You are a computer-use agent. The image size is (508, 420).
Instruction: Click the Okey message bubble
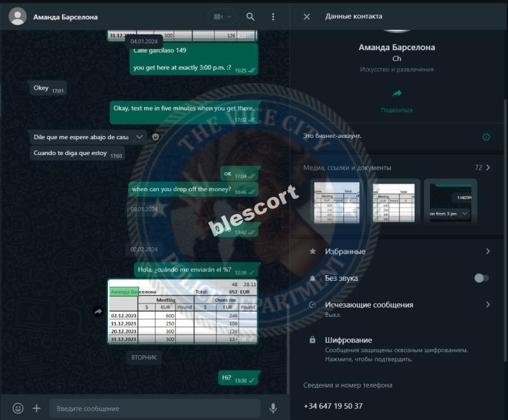tap(48, 88)
